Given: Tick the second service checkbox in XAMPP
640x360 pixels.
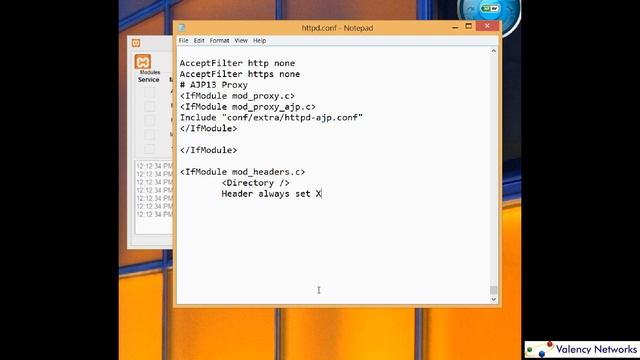Looking at the screenshot, I should click(149, 107).
